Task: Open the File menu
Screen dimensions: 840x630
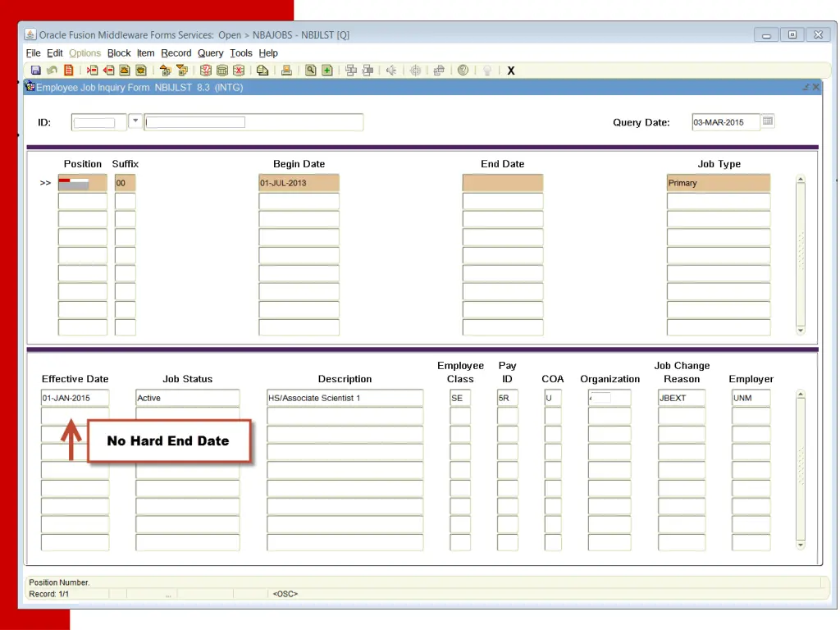Action: point(33,53)
